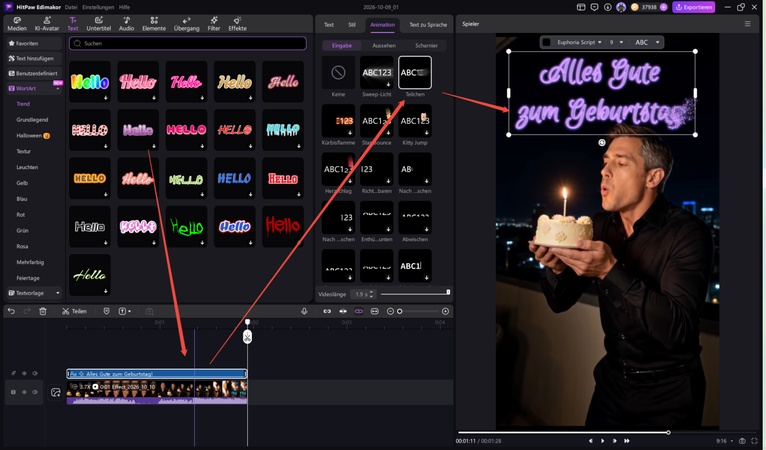Take a snapshot of the player frame
The image size is (766, 450).
742,441
